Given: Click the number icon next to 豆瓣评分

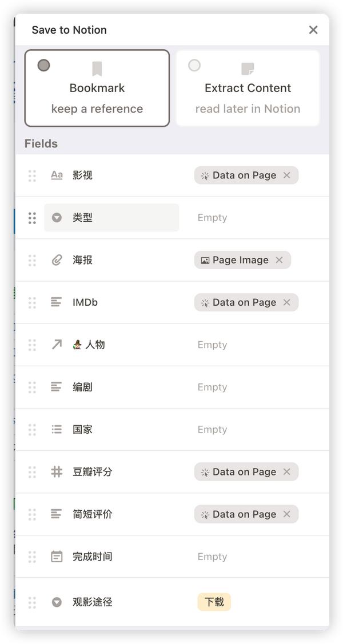Looking at the screenshot, I should pos(57,471).
